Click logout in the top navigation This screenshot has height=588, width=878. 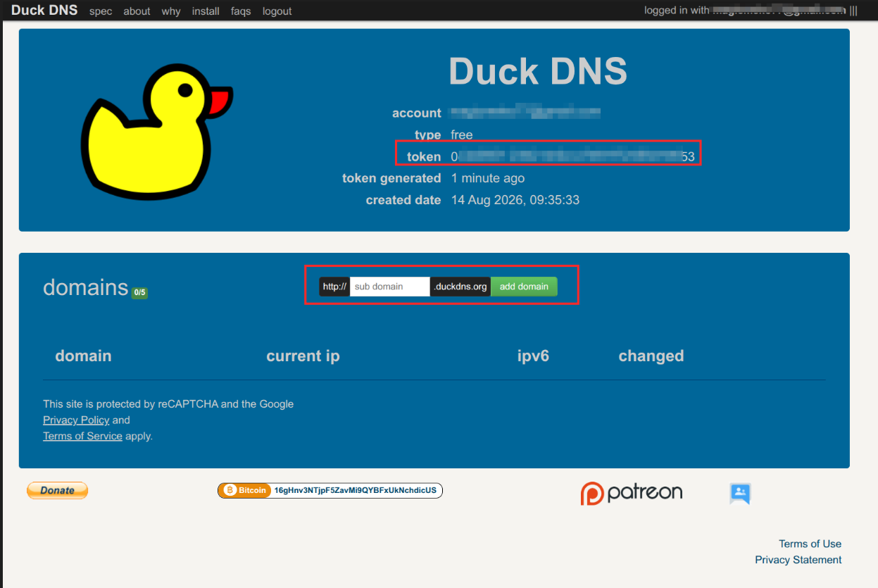[277, 11]
